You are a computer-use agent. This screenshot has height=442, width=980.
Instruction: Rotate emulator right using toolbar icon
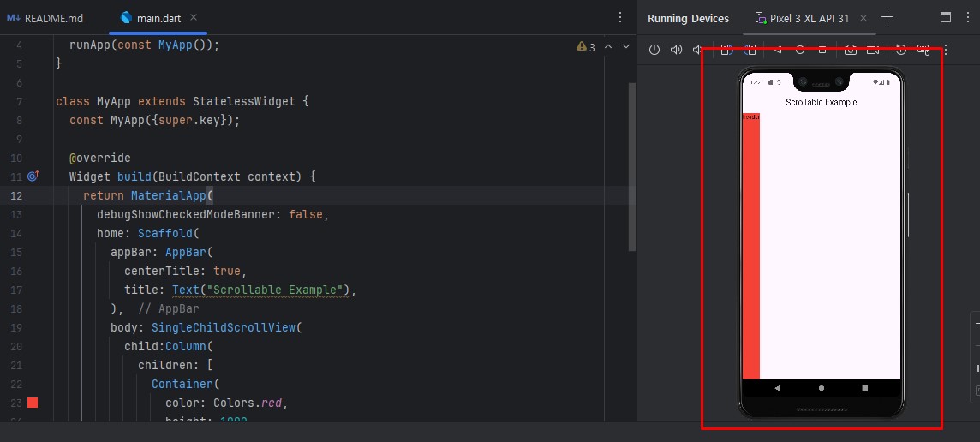click(750, 50)
